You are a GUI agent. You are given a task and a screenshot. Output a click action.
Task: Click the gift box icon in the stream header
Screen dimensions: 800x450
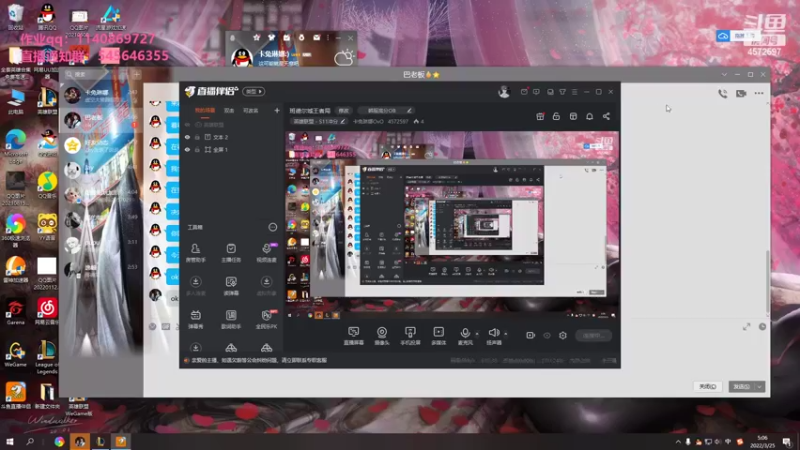540,116
